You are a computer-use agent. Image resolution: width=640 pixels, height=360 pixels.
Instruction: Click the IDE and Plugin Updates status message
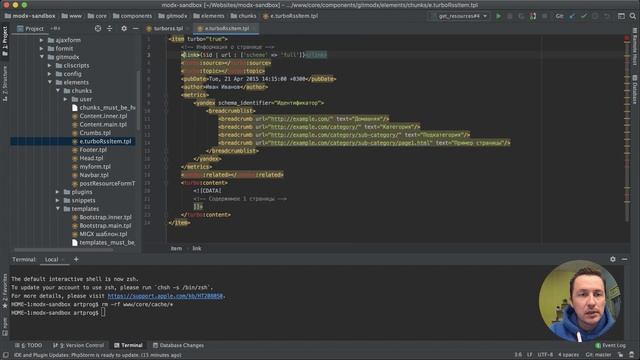coord(98,355)
